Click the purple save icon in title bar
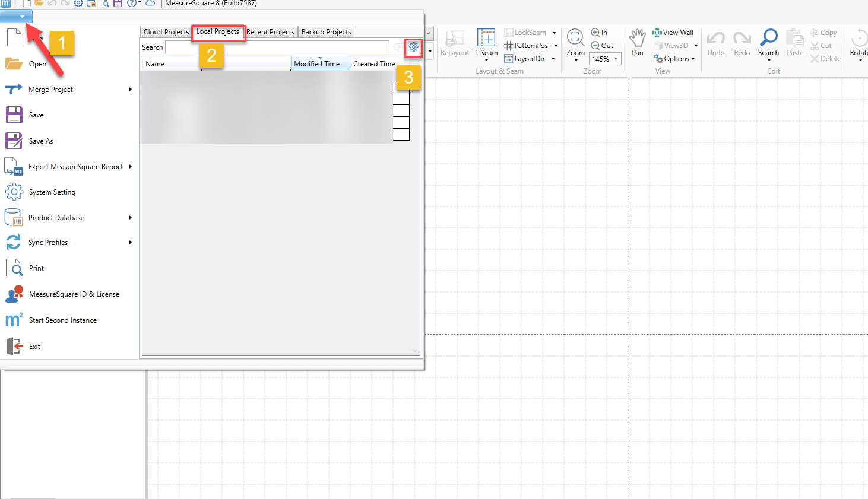868x499 pixels. coord(118,3)
